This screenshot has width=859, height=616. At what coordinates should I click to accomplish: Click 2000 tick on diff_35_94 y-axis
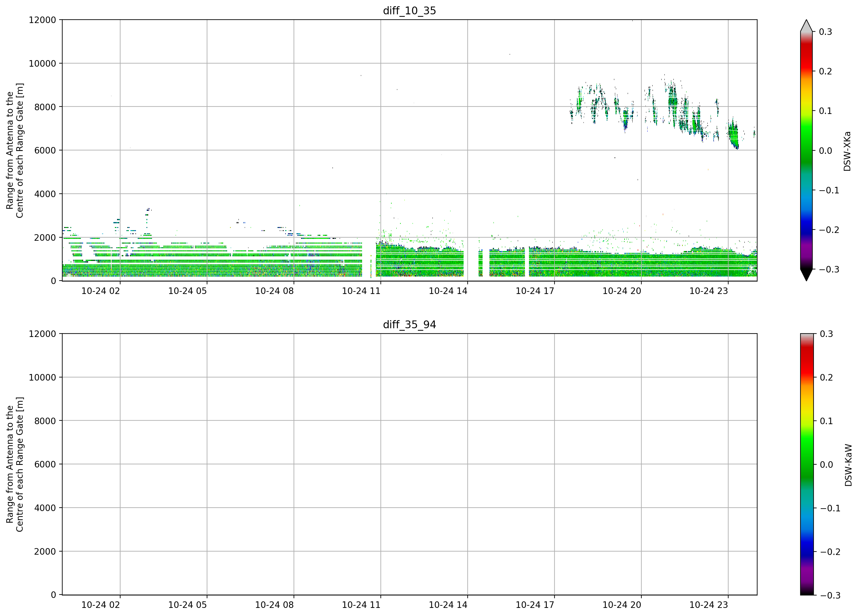click(x=45, y=552)
